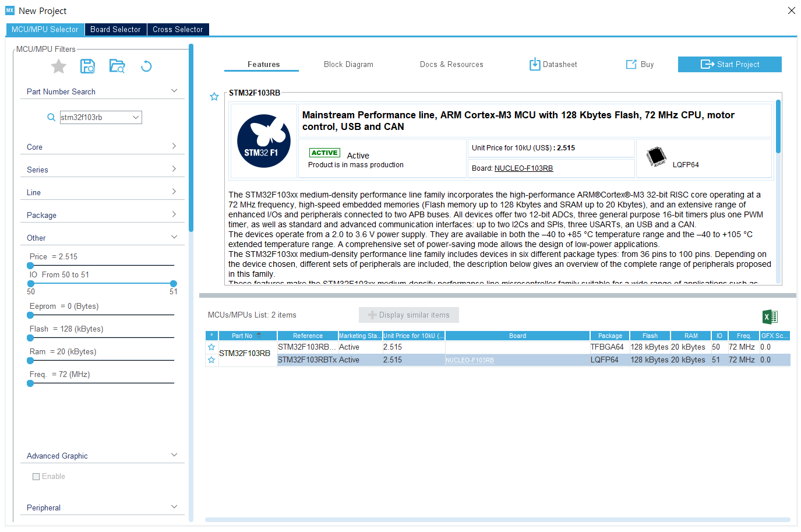The width and height of the screenshot is (801, 532).
Task: Expand the Series filter section
Action: pos(174,168)
